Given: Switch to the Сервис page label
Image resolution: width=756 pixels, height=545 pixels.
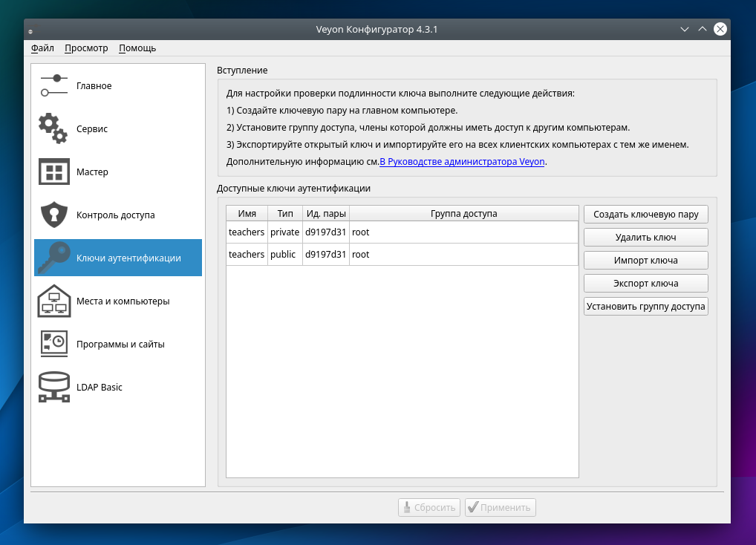Looking at the screenshot, I should [92, 128].
